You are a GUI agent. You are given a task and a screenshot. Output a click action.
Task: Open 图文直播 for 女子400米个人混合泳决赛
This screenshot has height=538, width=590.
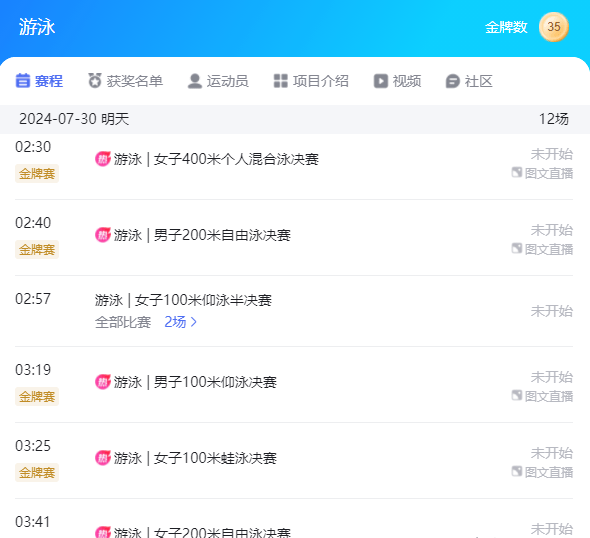(x=542, y=173)
